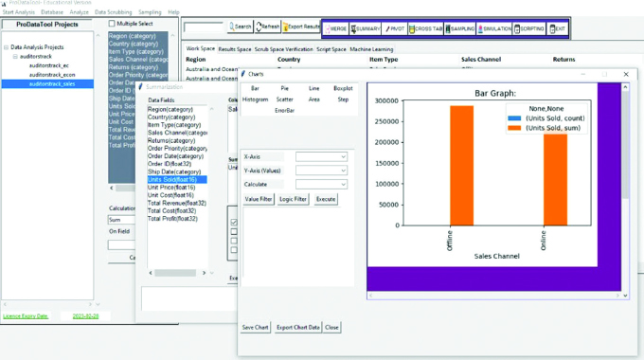This screenshot has height=360, width=644.
Task: Open the Analyze menu
Action: coord(80,12)
